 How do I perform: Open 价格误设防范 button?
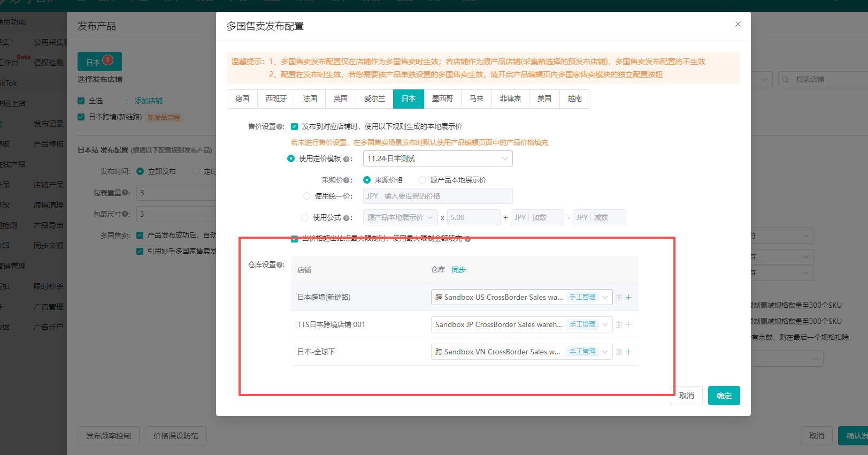point(176,436)
